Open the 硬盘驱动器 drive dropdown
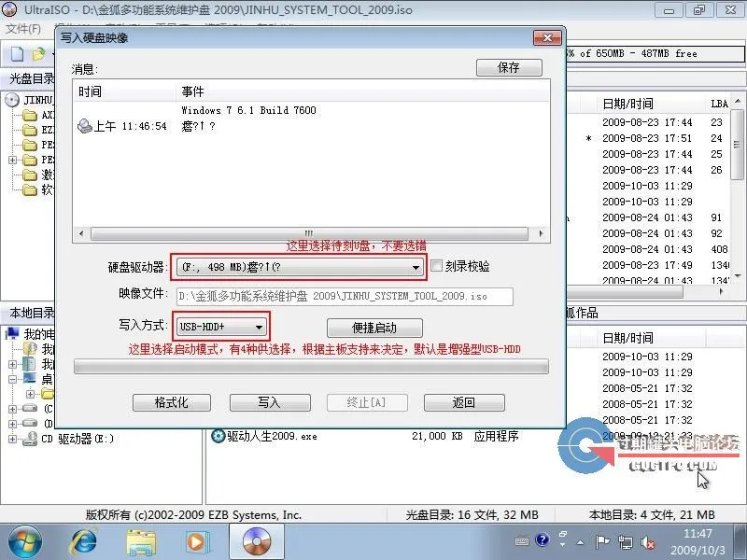This screenshot has width=747, height=560. coord(416,266)
